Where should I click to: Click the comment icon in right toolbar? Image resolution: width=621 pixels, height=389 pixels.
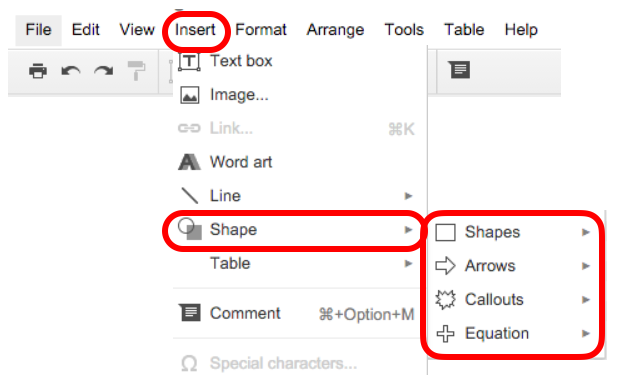[x=459, y=70]
